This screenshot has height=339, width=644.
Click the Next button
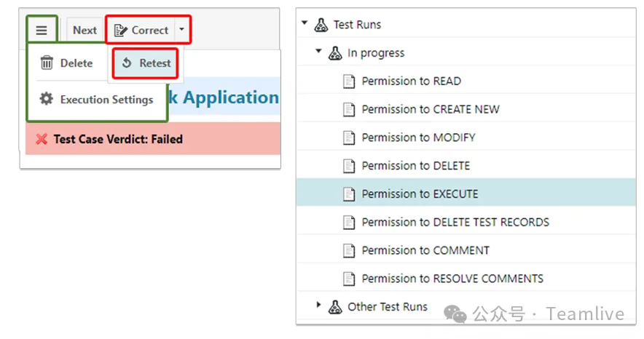(x=85, y=30)
